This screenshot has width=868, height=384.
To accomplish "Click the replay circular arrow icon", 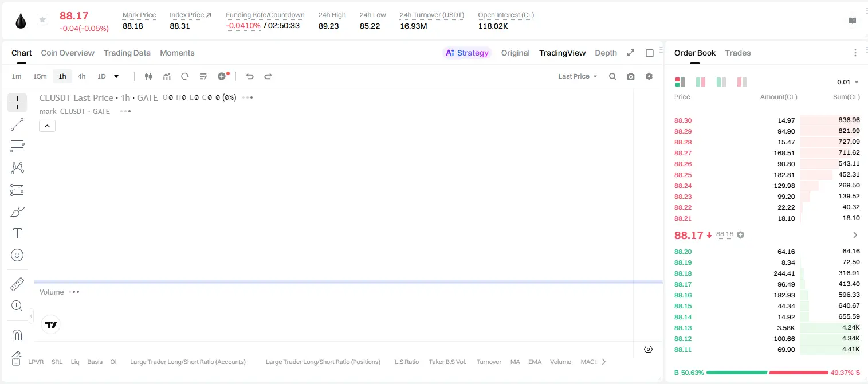I will 185,76.
